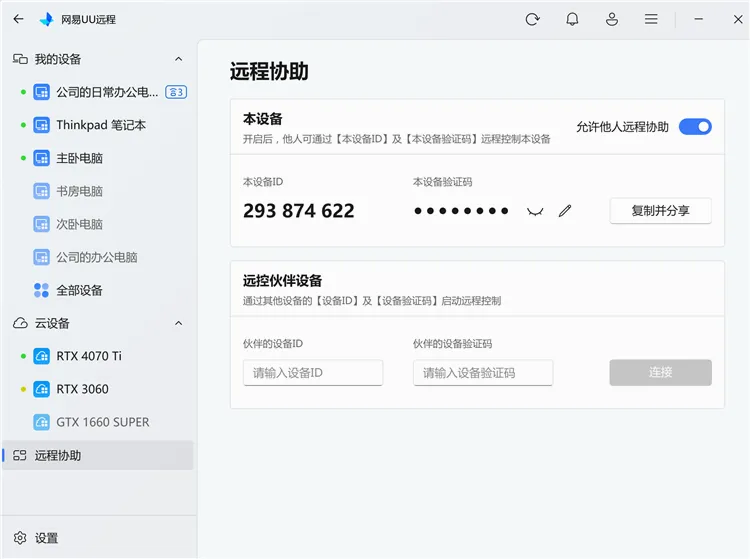Click the 远控伙伴设备 section title

(282, 281)
